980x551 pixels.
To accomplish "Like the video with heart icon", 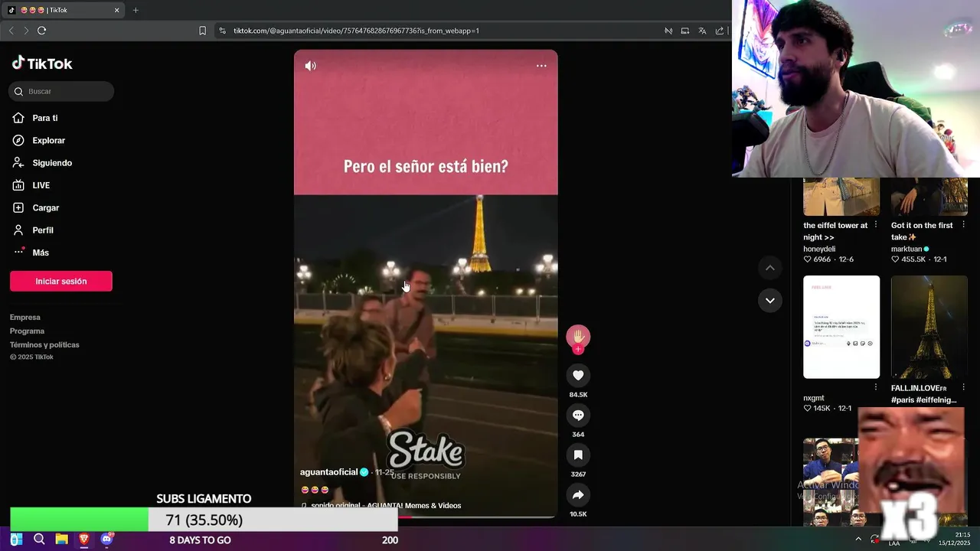I will [578, 375].
